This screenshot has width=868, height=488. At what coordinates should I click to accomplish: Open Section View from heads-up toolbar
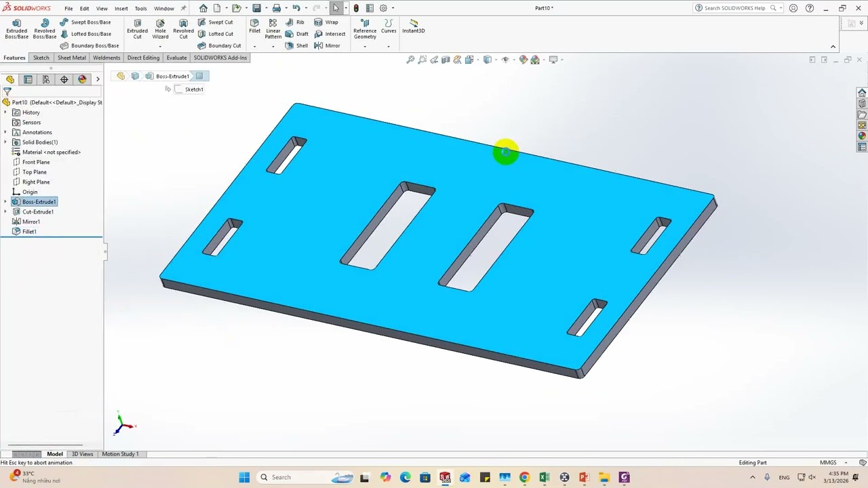click(446, 60)
